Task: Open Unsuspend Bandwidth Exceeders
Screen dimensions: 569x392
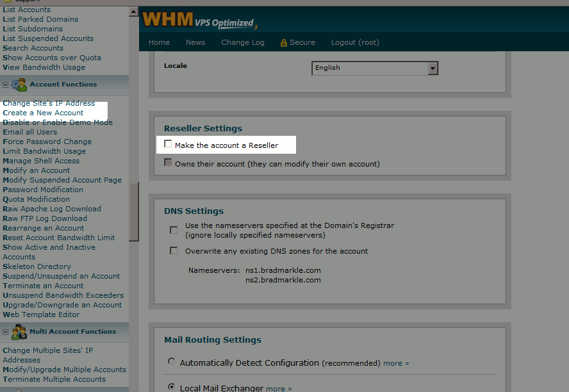Action: (x=63, y=295)
